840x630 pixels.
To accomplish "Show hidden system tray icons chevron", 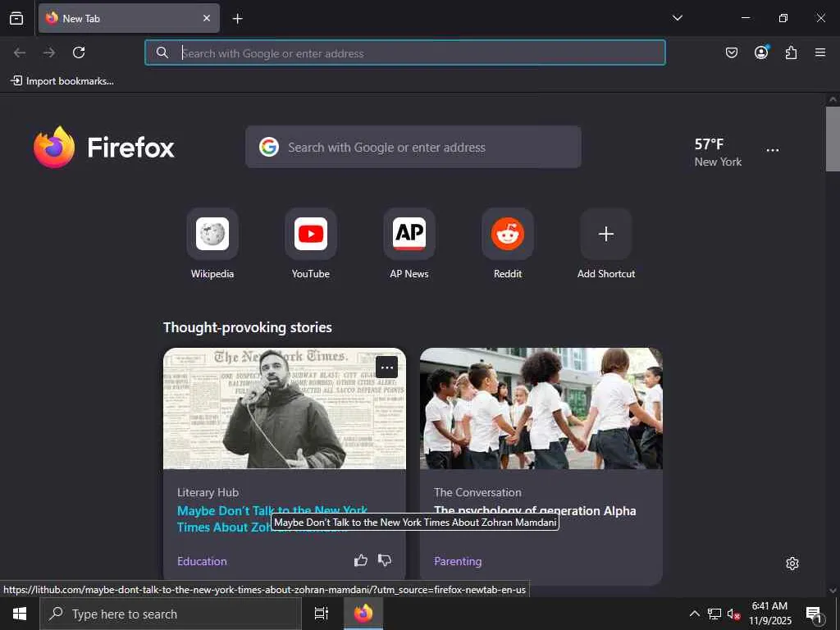I will click(694, 614).
